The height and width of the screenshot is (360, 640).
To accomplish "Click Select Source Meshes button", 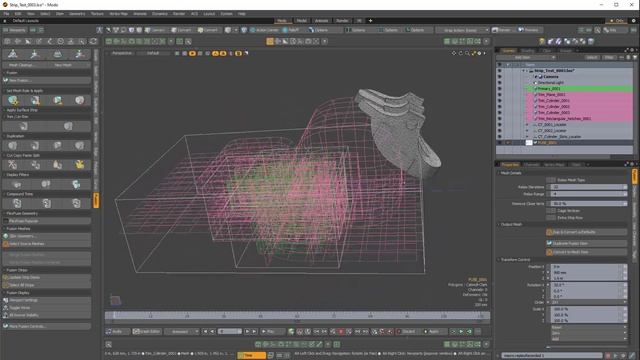I will tap(47, 244).
